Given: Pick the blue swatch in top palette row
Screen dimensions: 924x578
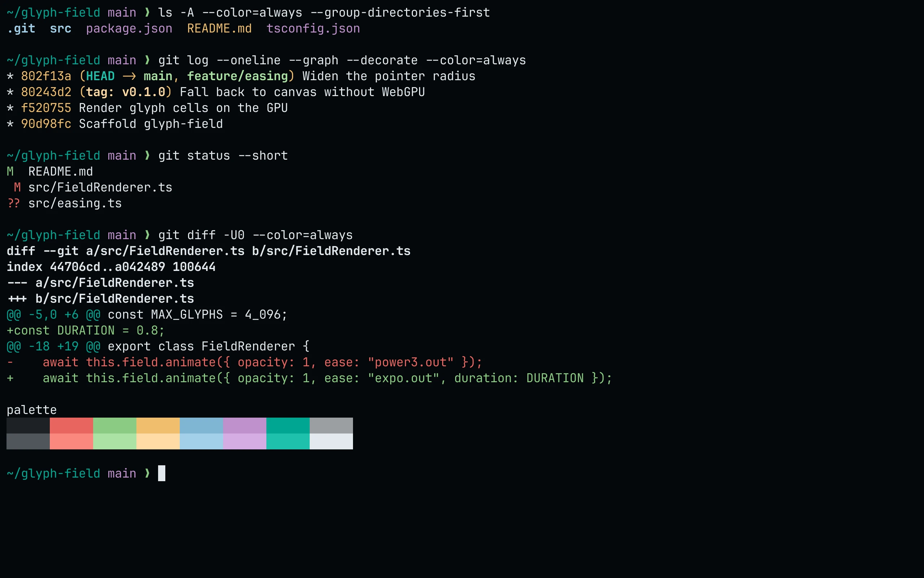Looking at the screenshot, I should pyautogui.click(x=201, y=426).
